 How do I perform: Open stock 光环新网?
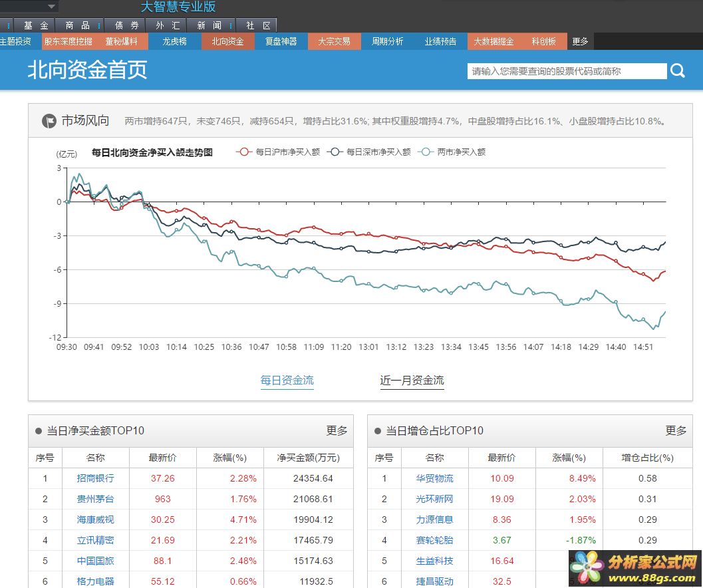[x=434, y=499]
